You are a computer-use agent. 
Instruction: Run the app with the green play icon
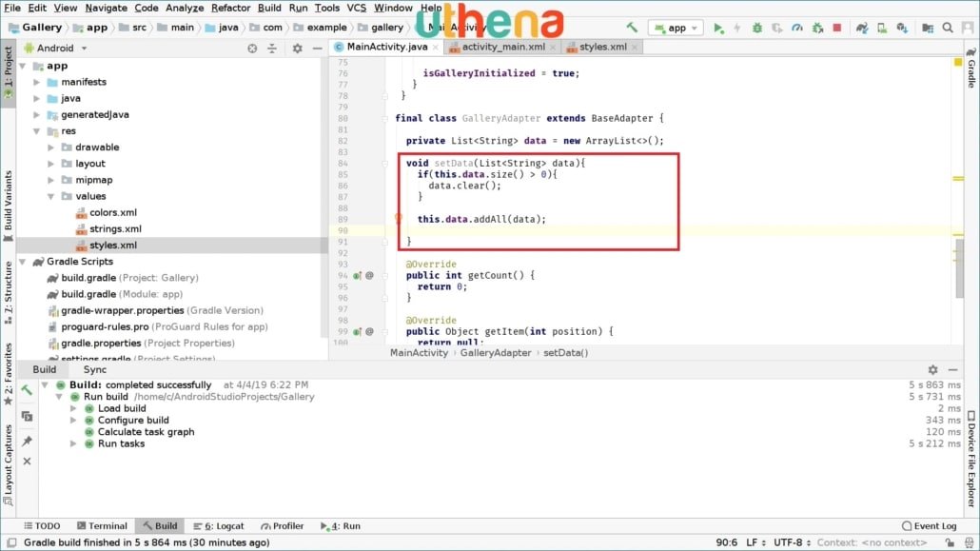(x=718, y=29)
